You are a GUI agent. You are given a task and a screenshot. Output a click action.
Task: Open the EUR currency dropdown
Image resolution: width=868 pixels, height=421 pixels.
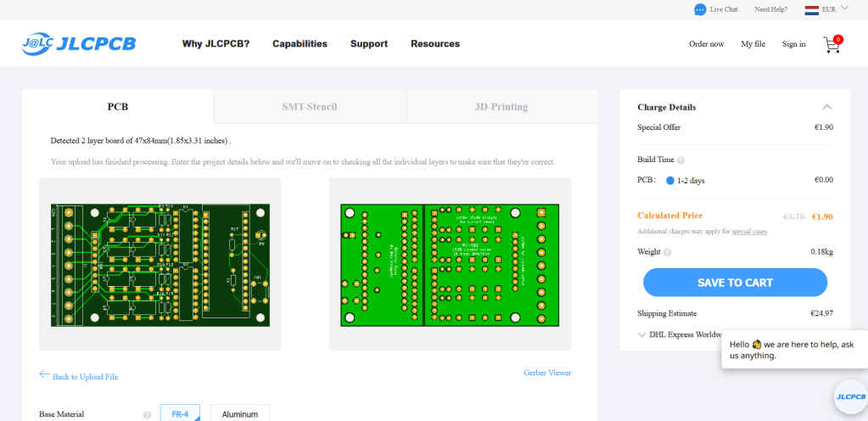point(844,8)
